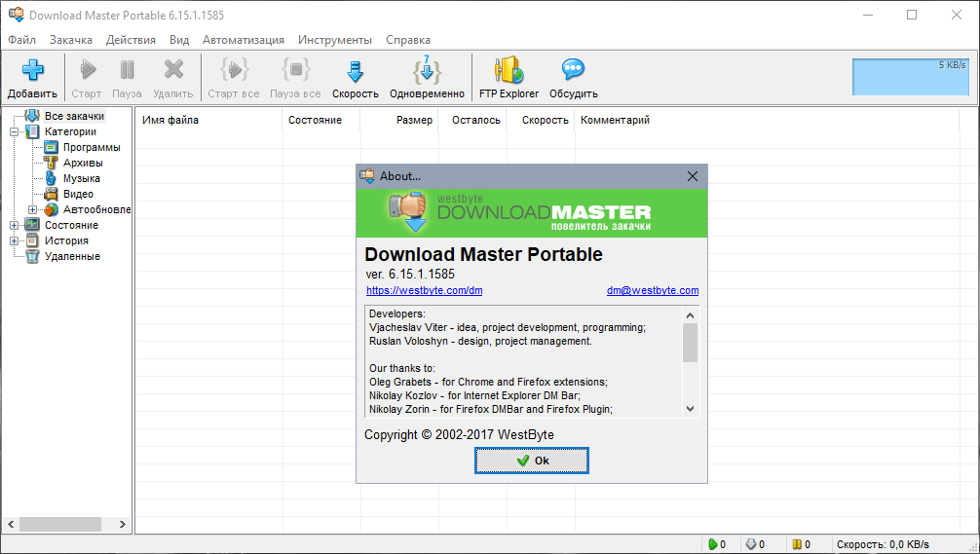
Task: Open the Вид menu
Action: click(x=179, y=40)
